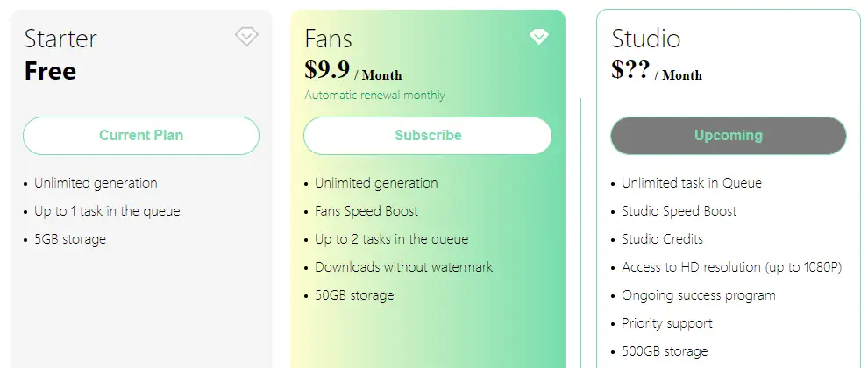Select the Starter plan title
The width and height of the screenshot is (868, 368).
tap(60, 39)
